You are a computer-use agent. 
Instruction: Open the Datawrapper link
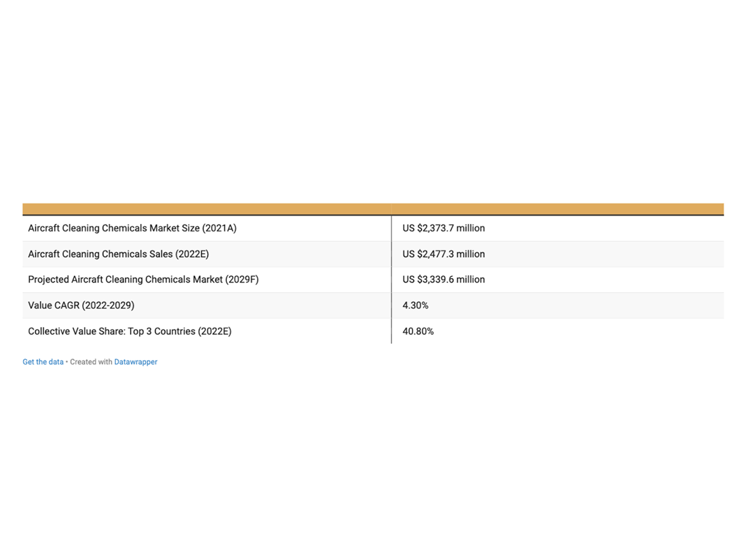click(135, 362)
